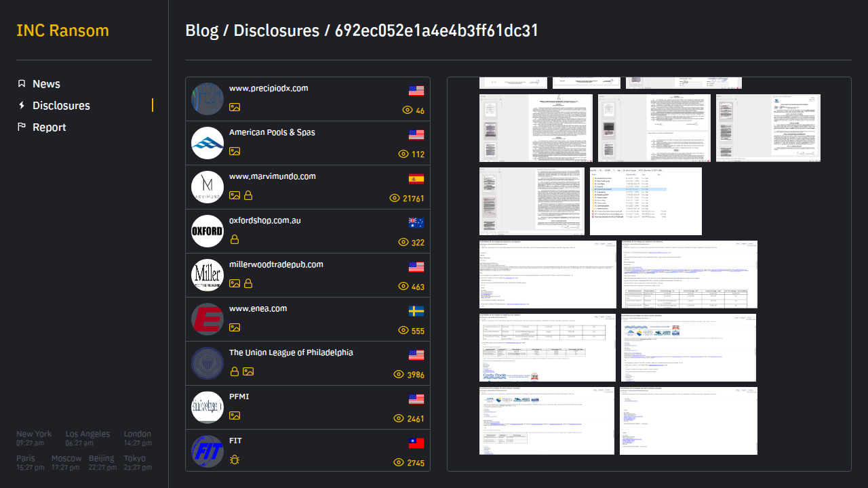The width and height of the screenshot is (868, 488).
Task: Select Disclosures in the breadcrumb path
Action: point(276,30)
